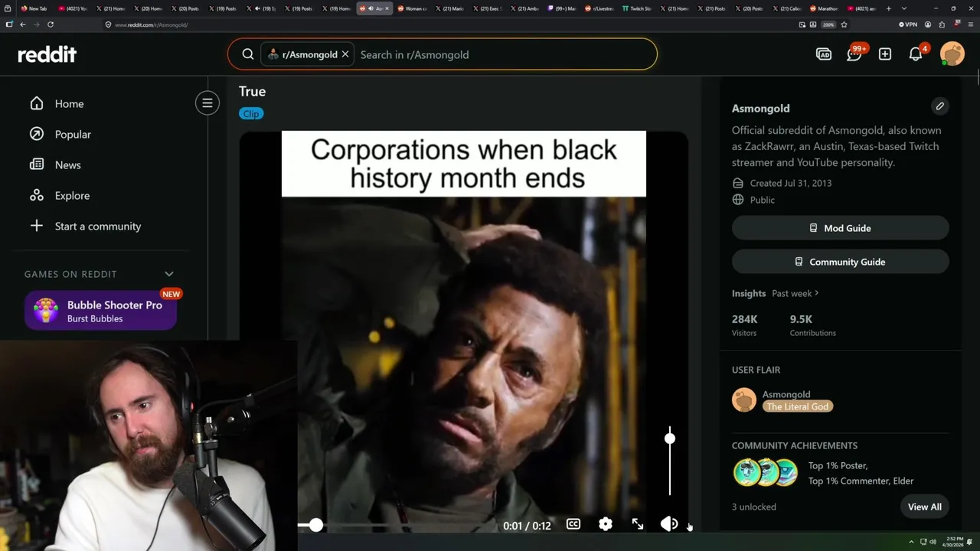Image resolution: width=980 pixels, height=551 pixels.
Task: Show hidden system tray icons
Action: pyautogui.click(x=911, y=542)
